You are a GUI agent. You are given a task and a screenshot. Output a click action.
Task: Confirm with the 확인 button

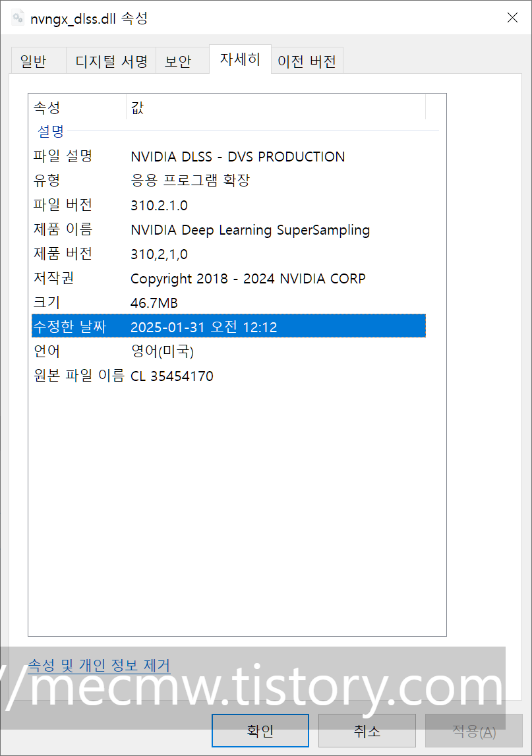coord(260,730)
